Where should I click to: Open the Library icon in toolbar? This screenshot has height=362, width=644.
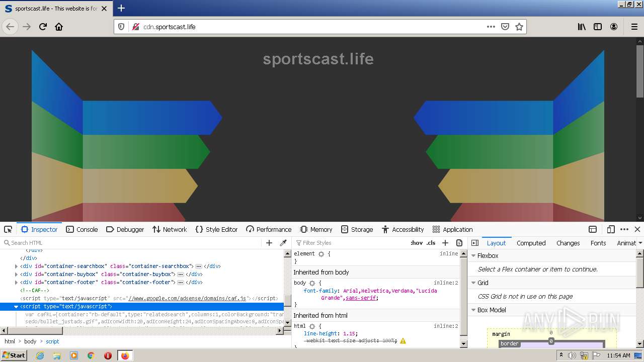[582, 27]
